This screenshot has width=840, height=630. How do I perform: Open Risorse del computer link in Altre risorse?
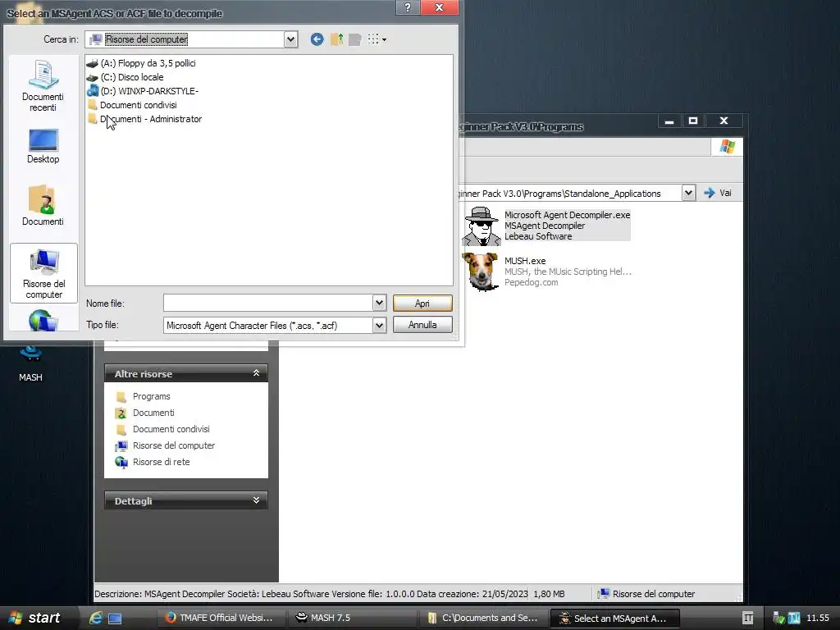(174, 445)
